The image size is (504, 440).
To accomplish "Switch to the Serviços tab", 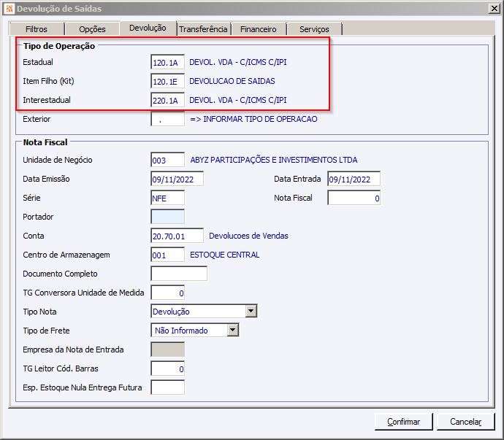I will (314, 29).
